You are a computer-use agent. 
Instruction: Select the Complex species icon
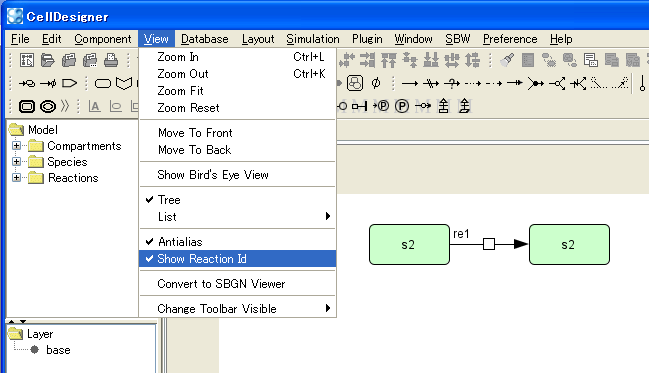tap(355, 83)
